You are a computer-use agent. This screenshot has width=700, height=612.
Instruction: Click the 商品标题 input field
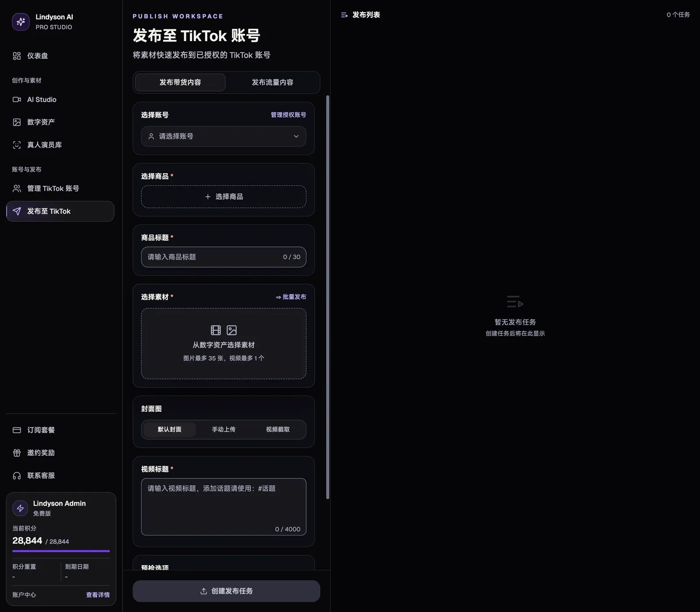click(224, 257)
